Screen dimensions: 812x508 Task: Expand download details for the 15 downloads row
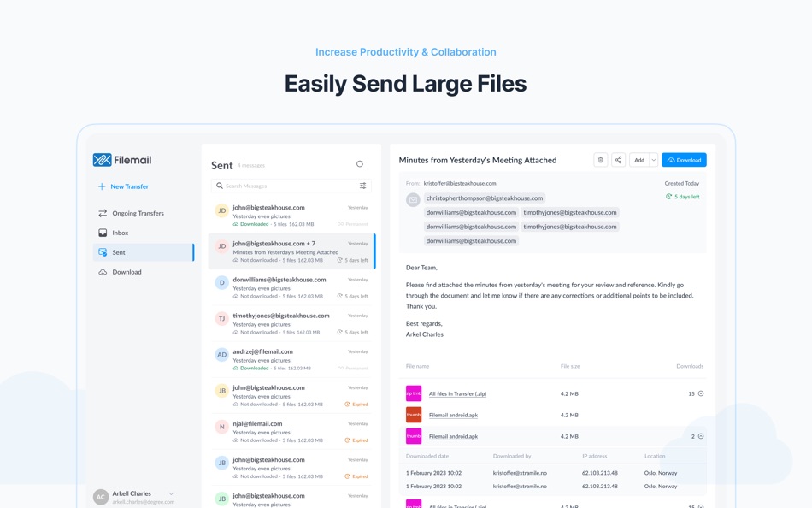pyautogui.click(x=701, y=393)
